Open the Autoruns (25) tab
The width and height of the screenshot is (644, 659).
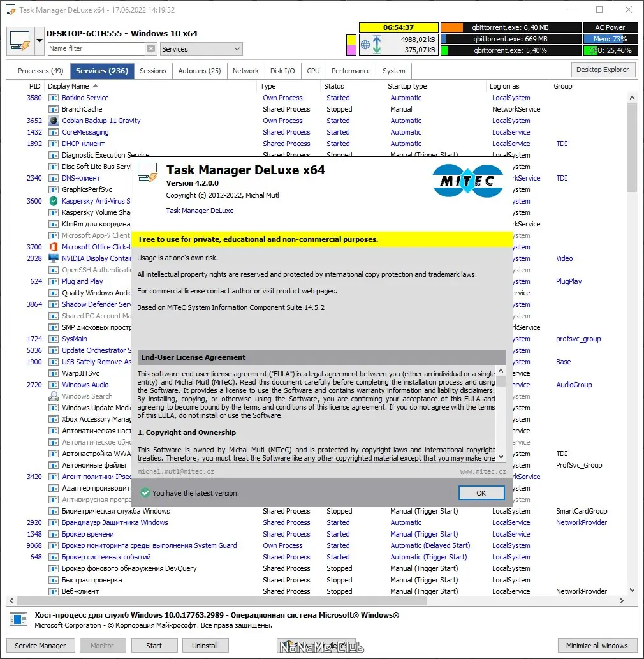pyautogui.click(x=199, y=71)
